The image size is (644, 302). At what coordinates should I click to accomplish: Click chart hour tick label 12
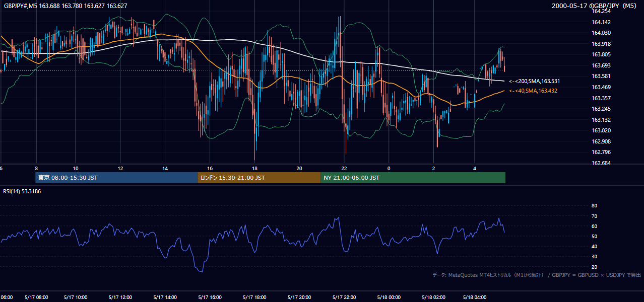(x=120, y=168)
